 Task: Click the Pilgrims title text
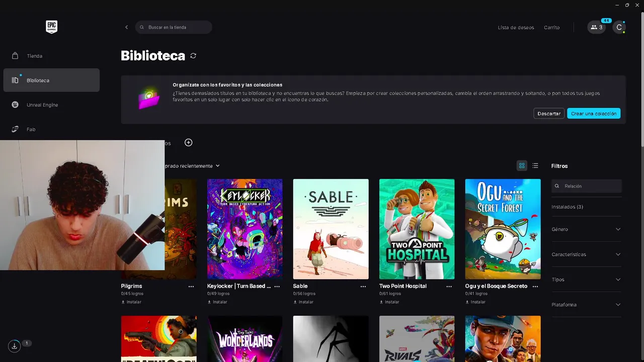pyautogui.click(x=132, y=286)
